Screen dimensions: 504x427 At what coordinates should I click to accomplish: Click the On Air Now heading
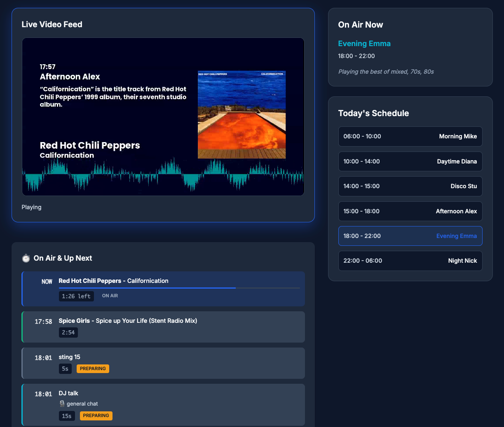point(361,25)
